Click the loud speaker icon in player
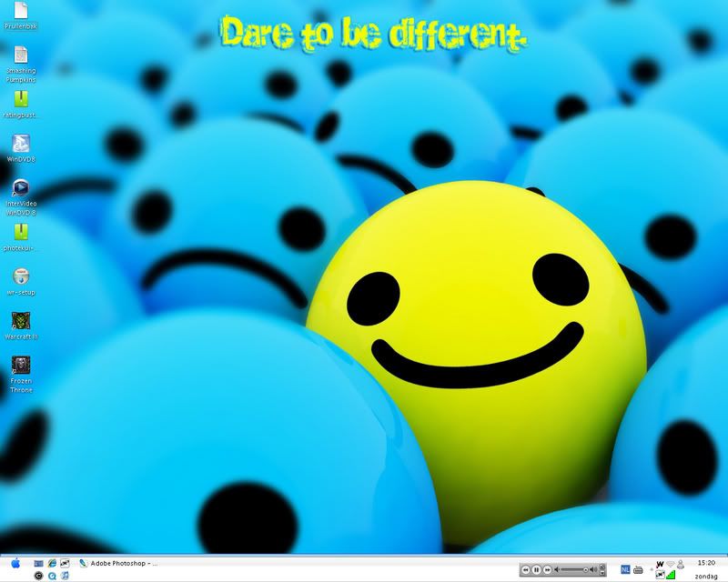This screenshot has width=728, height=582. click(x=593, y=570)
